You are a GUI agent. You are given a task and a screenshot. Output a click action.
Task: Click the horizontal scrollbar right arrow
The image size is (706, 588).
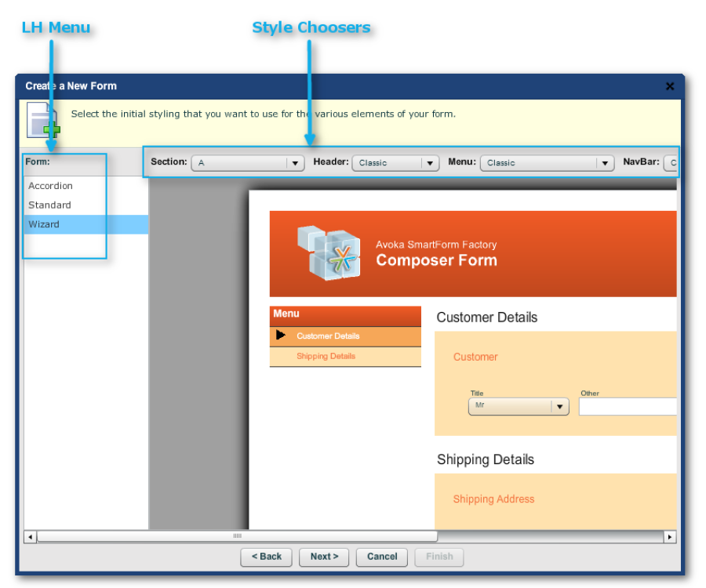tap(670, 537)
